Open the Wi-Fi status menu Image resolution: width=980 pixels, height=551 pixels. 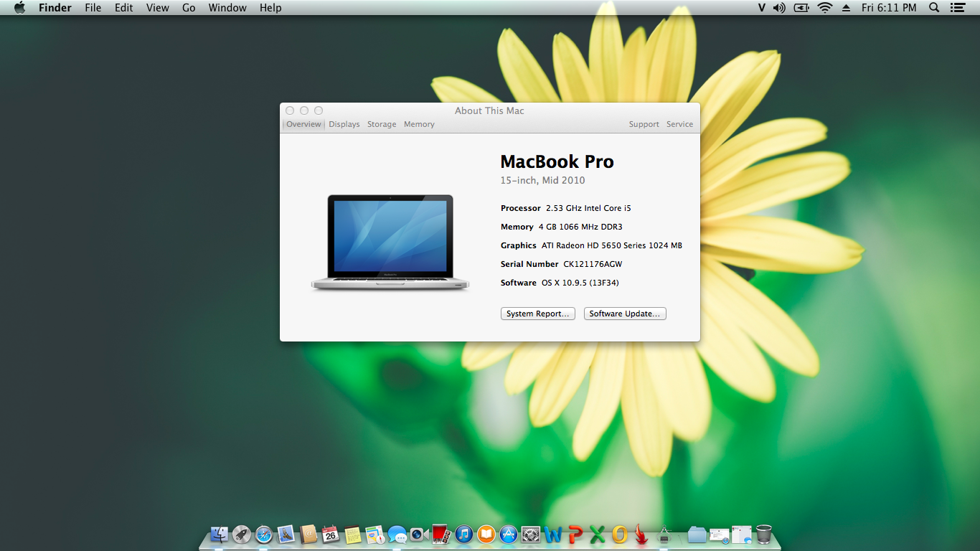(825, 8)
